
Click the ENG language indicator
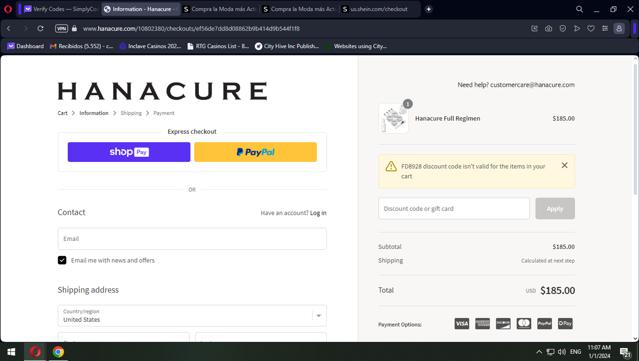[x=575, y=352]
